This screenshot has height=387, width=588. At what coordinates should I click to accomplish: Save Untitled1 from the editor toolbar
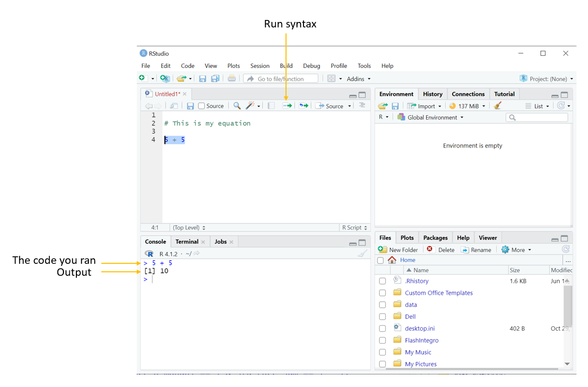coord(191,106)
